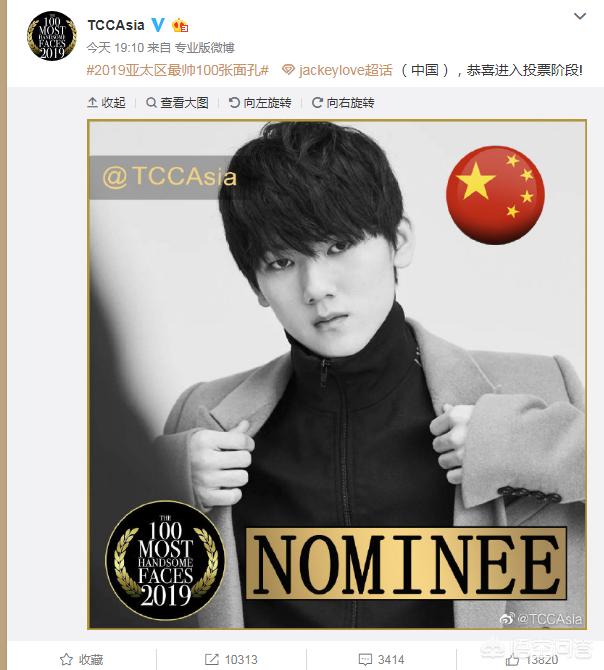The image size is (604, 670).
Task: Open the jackeylove超话 super topic link
Action: [345, 70]
